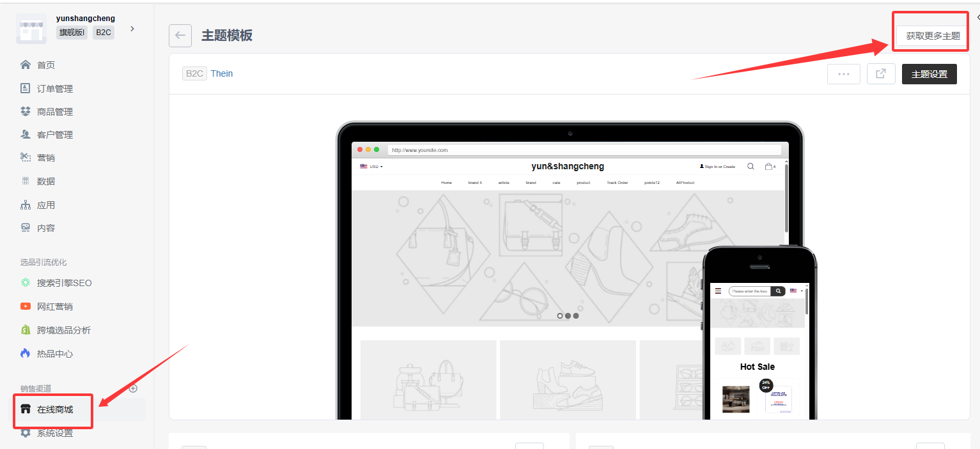The image size is (980, 449).
Task: Go to 商品管理 in the sidebar
Action: (x=55, y=112)
